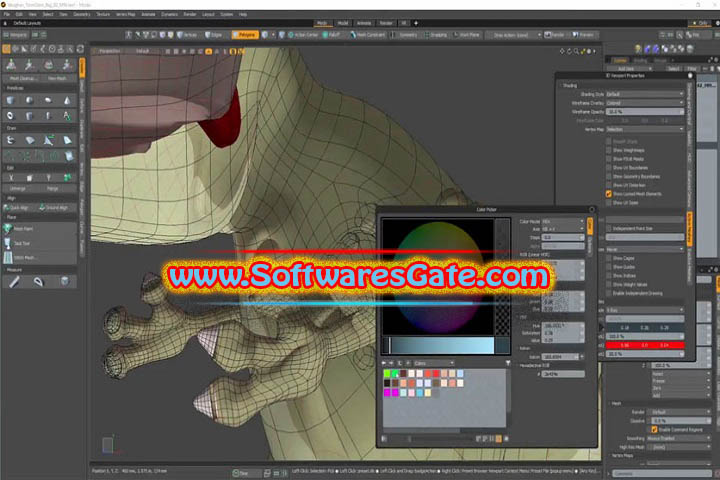Viewport: 720px width, 480px height.
Task: Enable Show UV Seam checkbox
Action: [609, 203]
